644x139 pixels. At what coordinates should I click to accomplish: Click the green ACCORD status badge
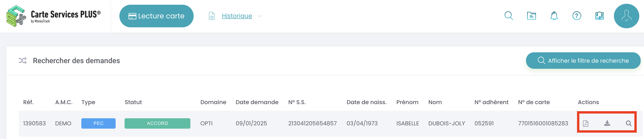point(157,123)
